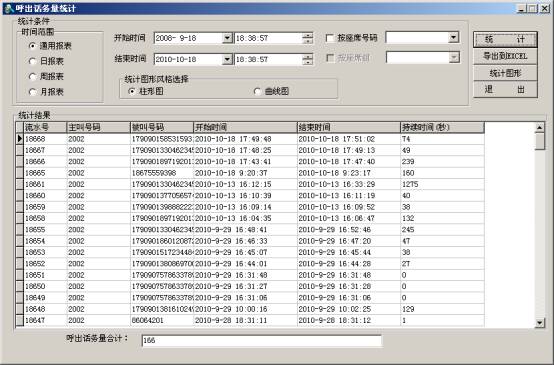
Task: Click the 统计 button
Action: [505, 39]
